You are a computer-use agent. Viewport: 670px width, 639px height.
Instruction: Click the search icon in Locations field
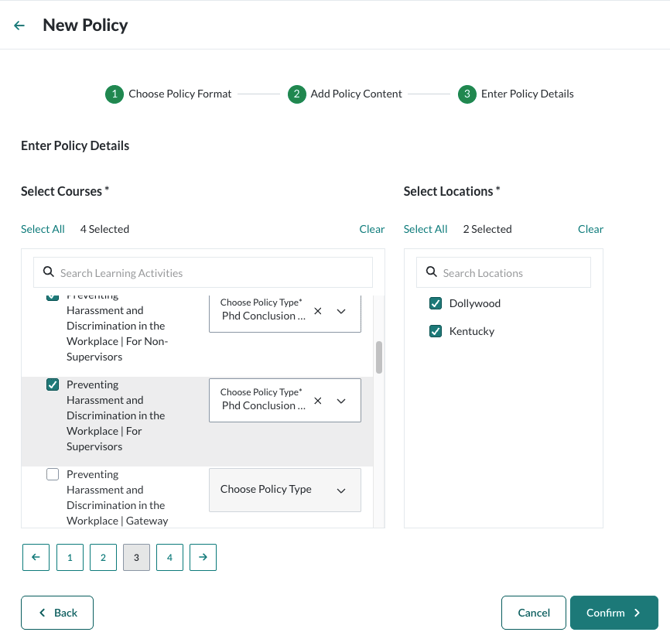pos(432,272)
